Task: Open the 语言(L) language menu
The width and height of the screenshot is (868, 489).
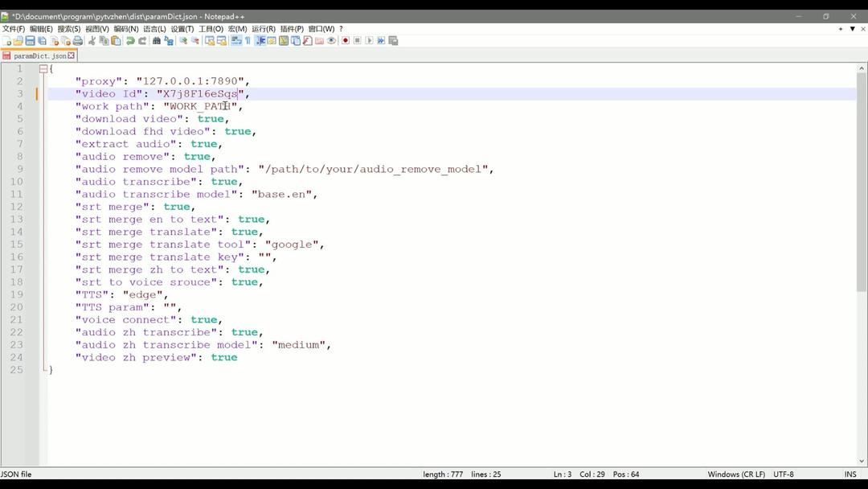Action: click(154, 29)
